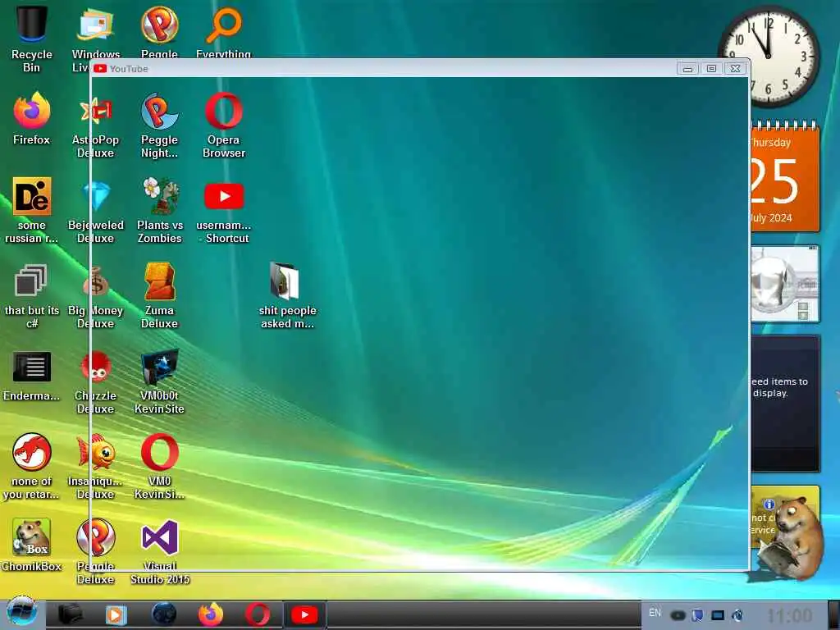Select the 'asked m...' folder icon
This screenshot has height=630, width=840.
pyautogui.click(x=285, y=281)
